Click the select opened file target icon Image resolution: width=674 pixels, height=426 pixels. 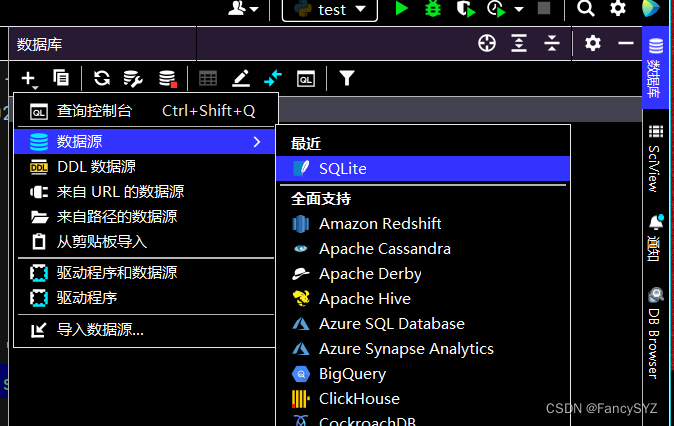[x=487, y=43]
